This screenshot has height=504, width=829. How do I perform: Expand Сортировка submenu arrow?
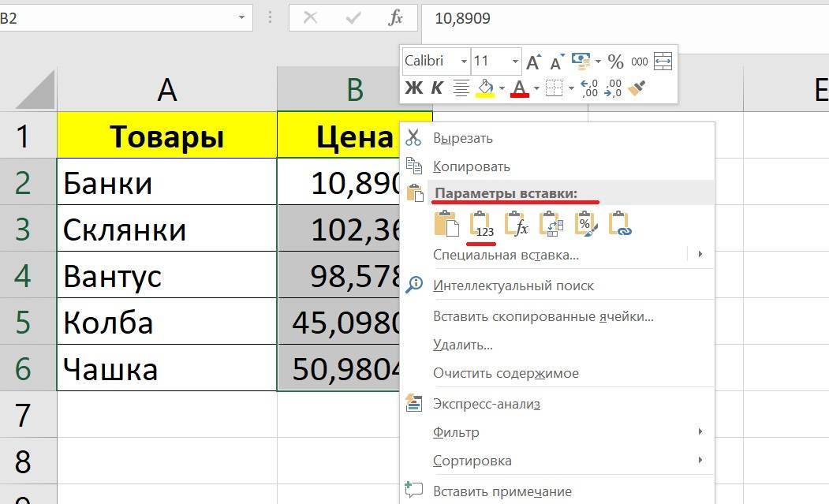click(700, 460)
